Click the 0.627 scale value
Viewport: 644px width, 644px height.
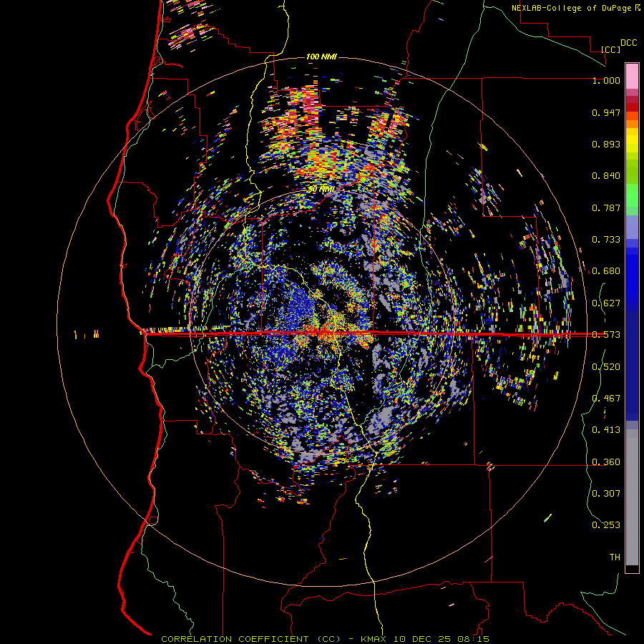click(606, 303)
